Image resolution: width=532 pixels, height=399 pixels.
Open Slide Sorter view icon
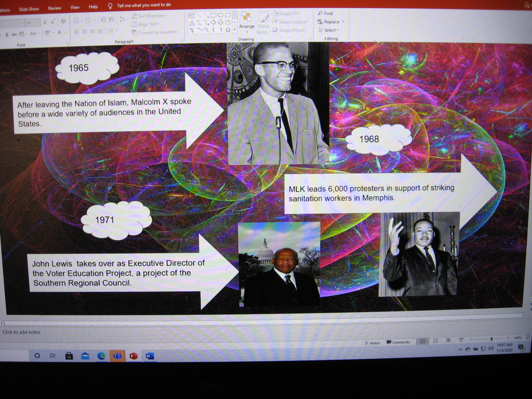coord(436,341)
